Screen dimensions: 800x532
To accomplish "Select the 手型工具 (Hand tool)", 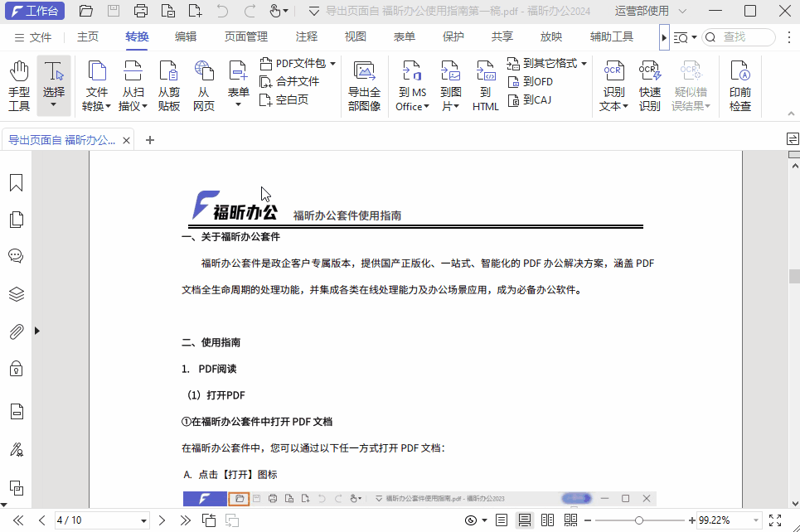I will pyautogui.click(x=18, y=83).
